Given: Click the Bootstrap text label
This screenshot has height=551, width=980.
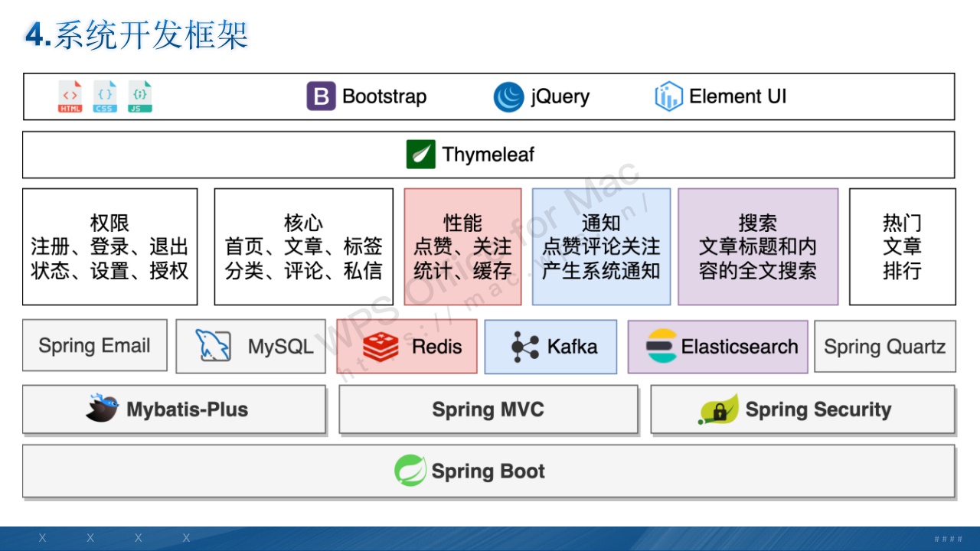Looking at the screenshot, I should 384,96.
